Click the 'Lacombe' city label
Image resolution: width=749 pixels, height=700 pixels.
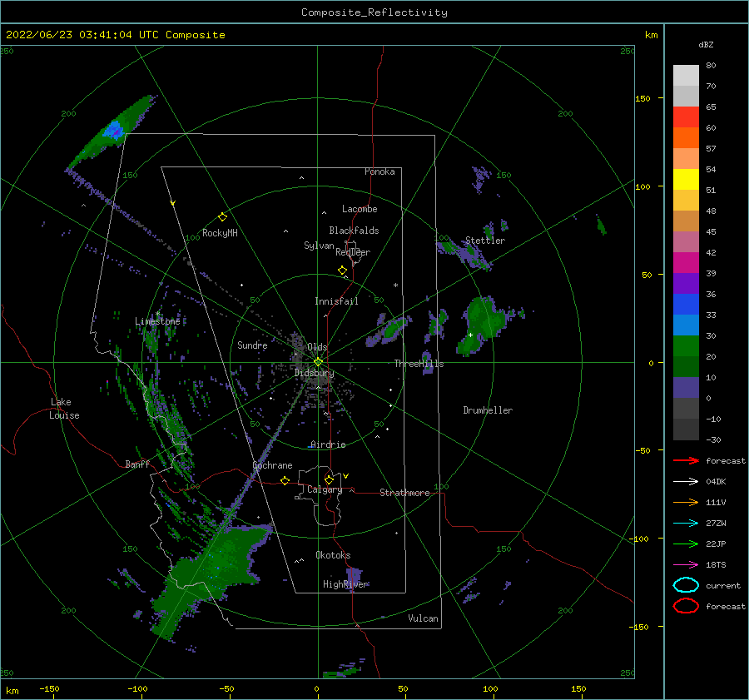(x=360, y=209)
